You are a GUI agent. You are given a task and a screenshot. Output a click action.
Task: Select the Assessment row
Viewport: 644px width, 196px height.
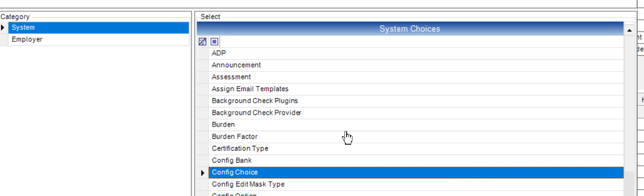(x=416, y=77)
